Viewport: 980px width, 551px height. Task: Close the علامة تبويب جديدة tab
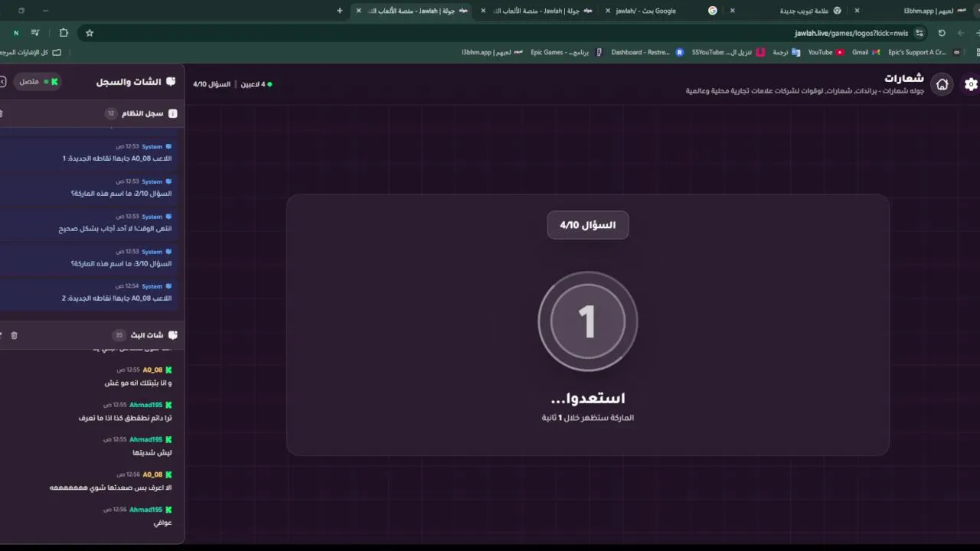coord(733,11)
